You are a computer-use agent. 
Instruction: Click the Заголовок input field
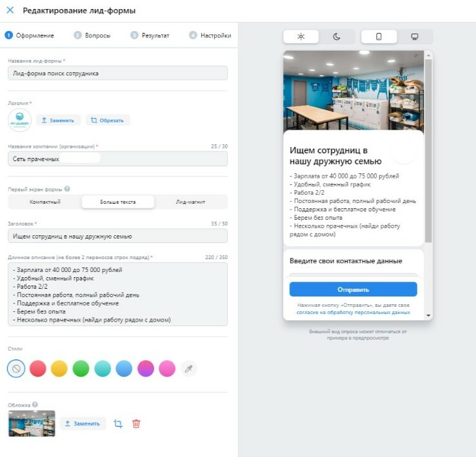[x=118, y=236]
